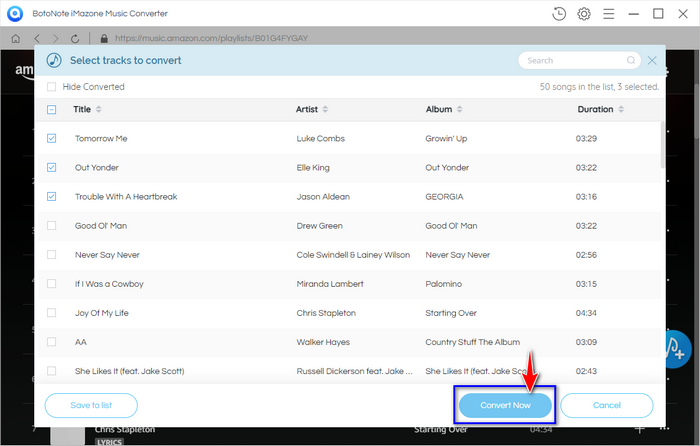700x446 pixels.
Task: Sort tracks by Album
Action: 460,109
